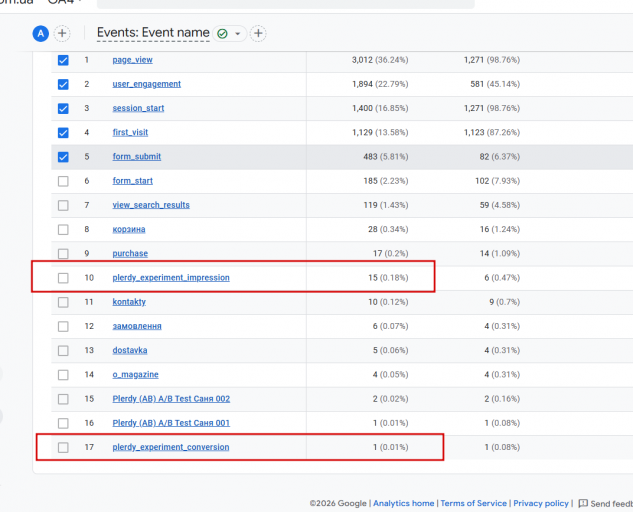Open the user_engagement event link
Screen dimensions: 633x512
(x=147, y=84)
